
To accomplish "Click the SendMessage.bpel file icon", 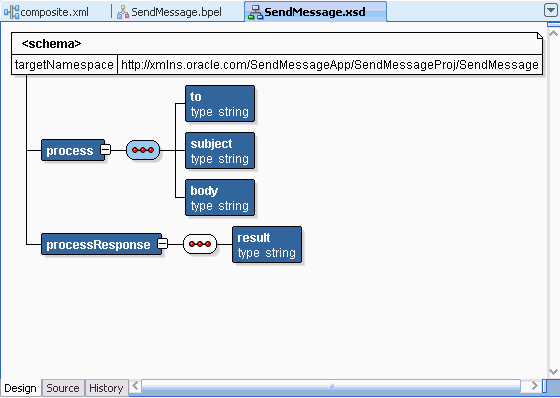I will (x=123, y=12).
